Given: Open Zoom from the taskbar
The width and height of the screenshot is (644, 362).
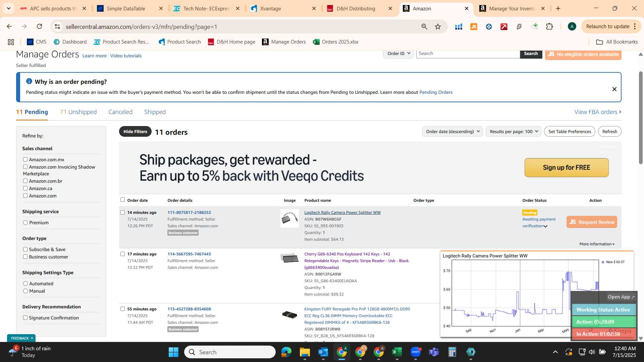Looking at the screenshot, I should (x=416, y=352).
